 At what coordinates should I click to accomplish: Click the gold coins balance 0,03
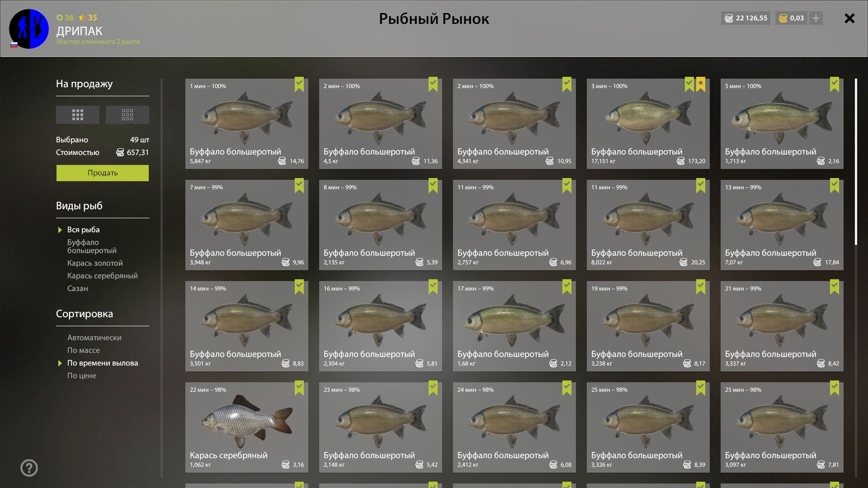[791, 18]
